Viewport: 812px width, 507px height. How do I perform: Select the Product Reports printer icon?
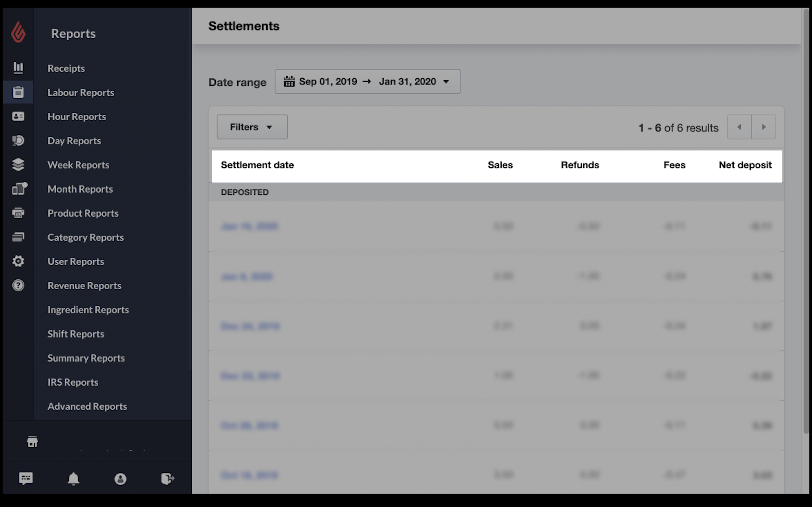click(18, 213)
